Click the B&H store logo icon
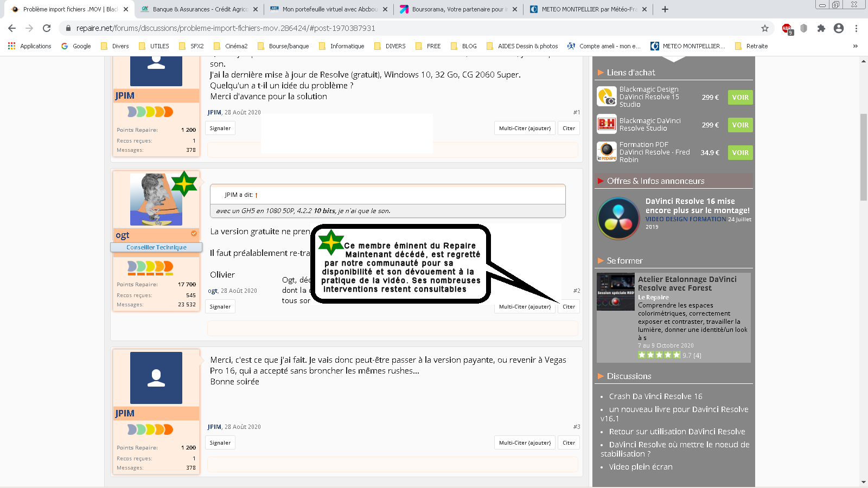Viewport: 868px width, 488px height. pos(607,124)
